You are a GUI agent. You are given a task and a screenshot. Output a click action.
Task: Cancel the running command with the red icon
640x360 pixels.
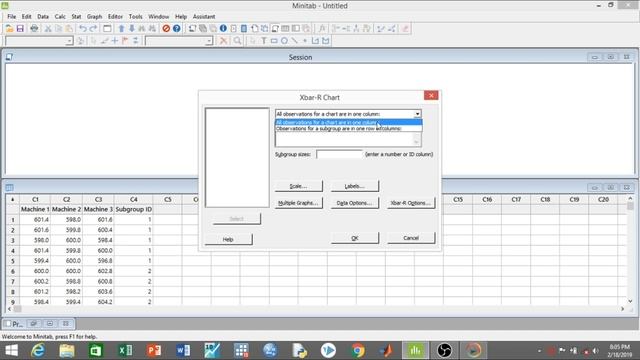(166, 29)
